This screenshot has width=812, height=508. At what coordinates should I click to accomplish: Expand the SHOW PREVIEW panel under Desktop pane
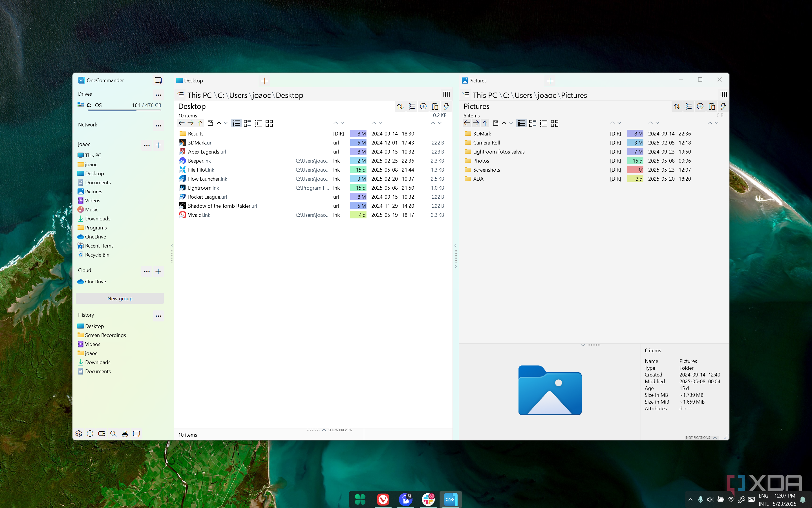[337, 430]
